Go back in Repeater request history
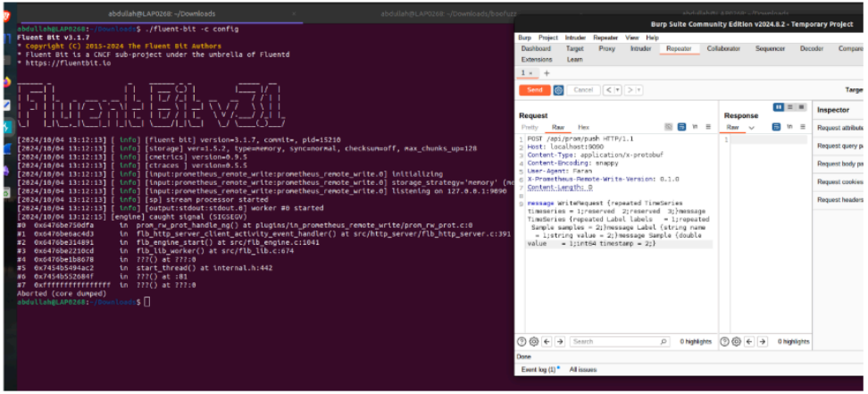The image size is (868, 394). (x=608, y=89)
